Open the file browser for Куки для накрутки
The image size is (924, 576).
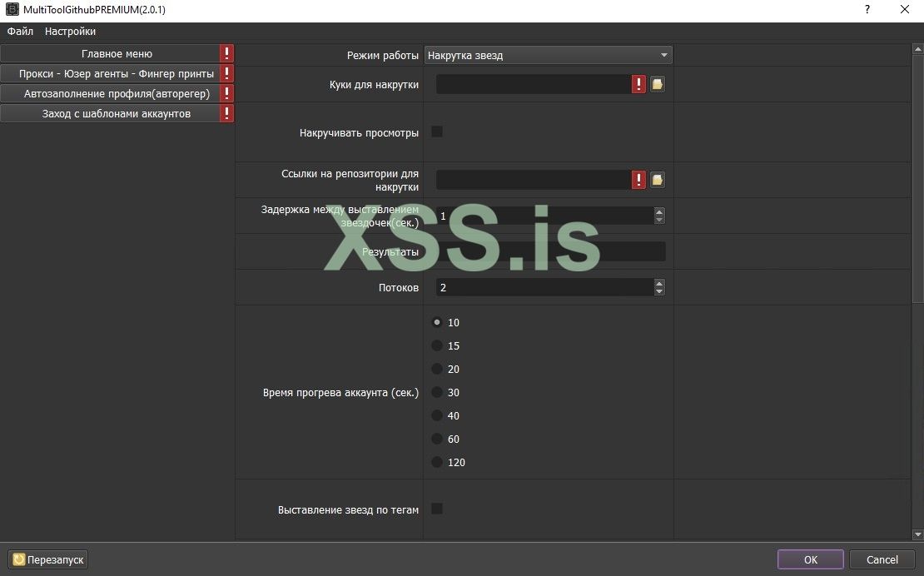coord(657,84)
